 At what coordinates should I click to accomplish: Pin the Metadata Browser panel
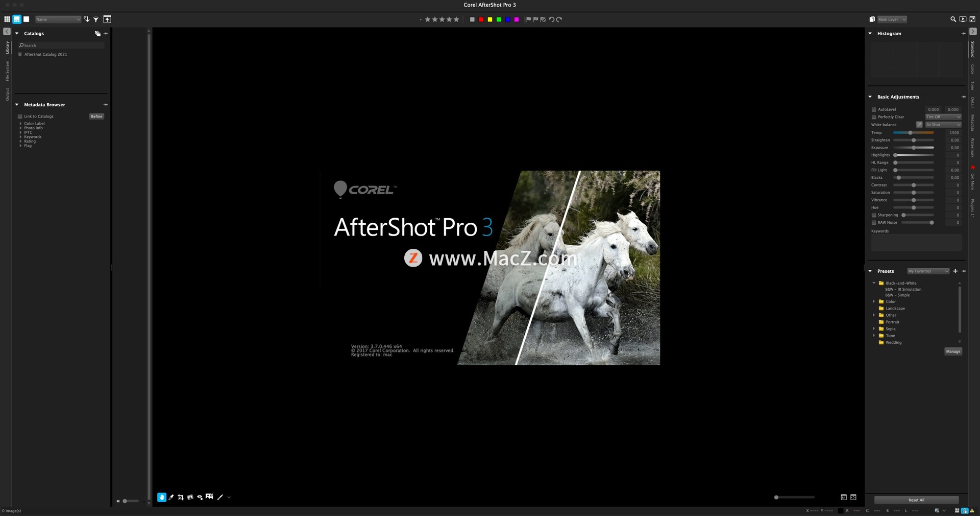[106, 105]
